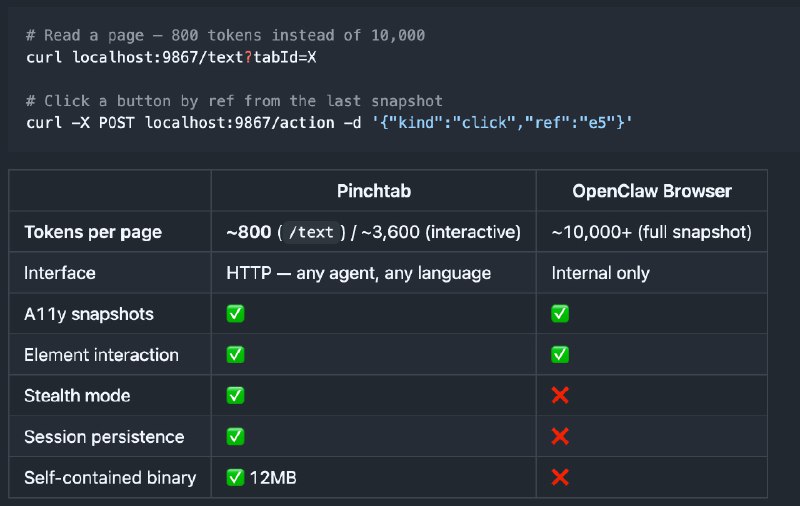
Task: Click the Pinchtab Element interaction checkmark
Action: [235, 355]
